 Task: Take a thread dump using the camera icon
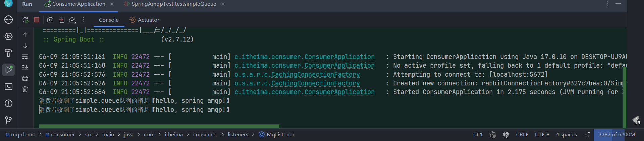(x=50, y=20)
